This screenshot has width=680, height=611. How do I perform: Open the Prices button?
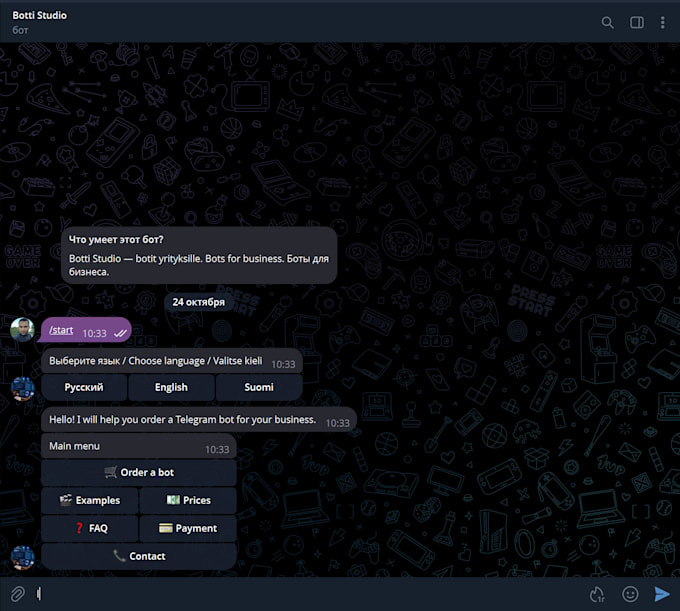(188, 500)
